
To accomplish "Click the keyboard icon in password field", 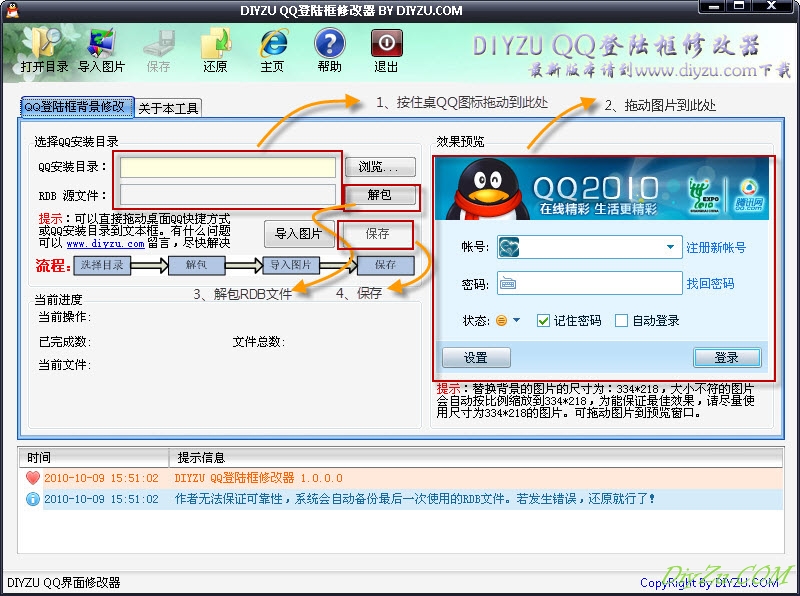I will pyautogui.click(x=509, y=284).
